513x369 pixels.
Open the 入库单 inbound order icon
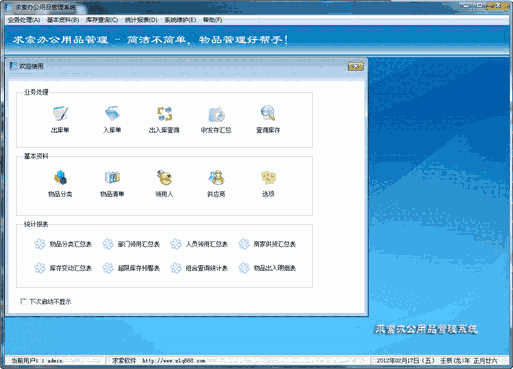[112, 113]
